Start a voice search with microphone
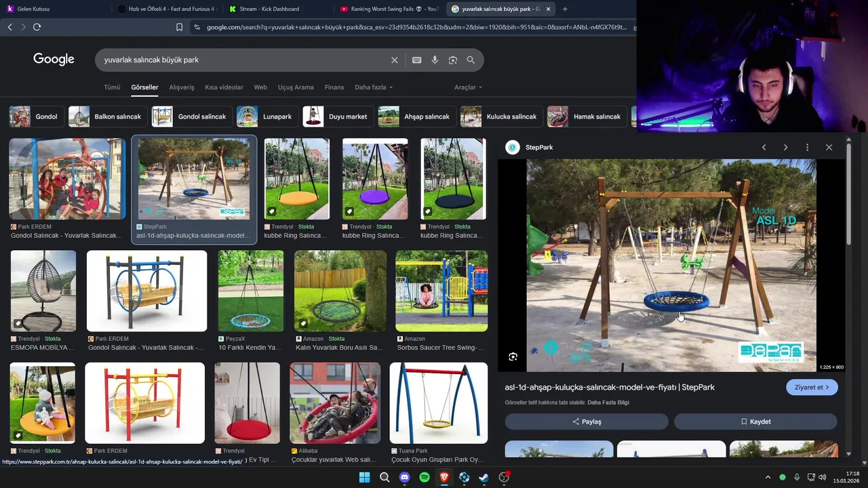 click(435, 60)
